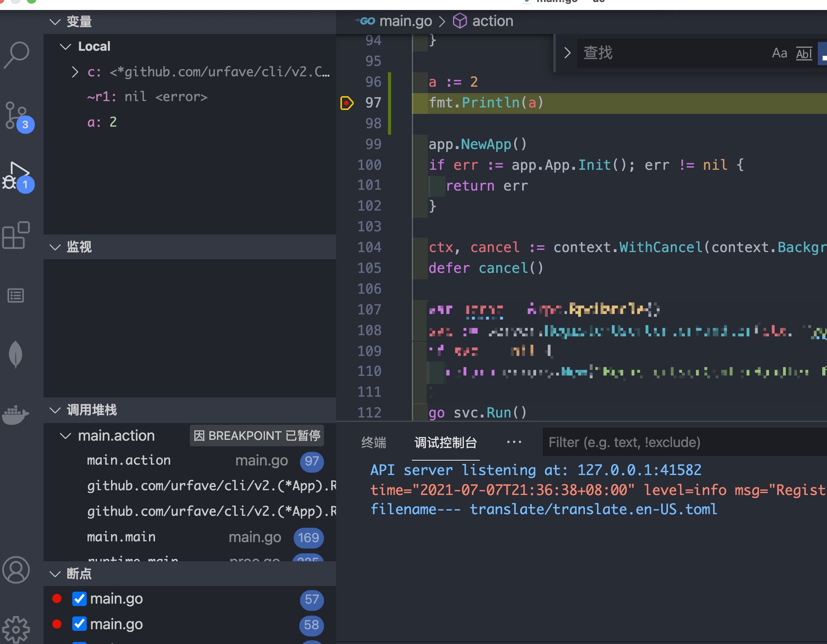827x644 pixels.
Task: Open the Run and Debug view
Action: [18, 177]
